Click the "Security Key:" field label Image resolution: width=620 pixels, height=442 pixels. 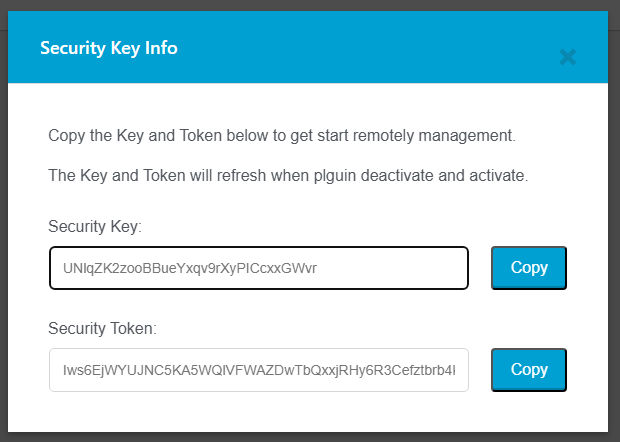pyautogui.click(x=95, y=227)
